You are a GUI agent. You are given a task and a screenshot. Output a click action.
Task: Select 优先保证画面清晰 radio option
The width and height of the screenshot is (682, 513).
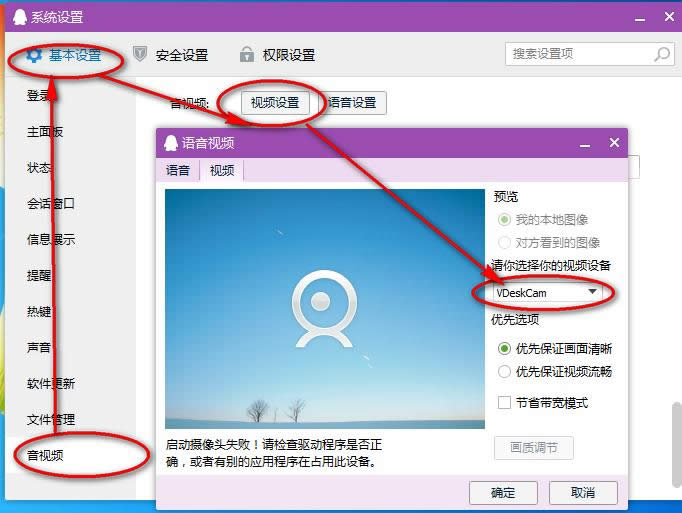[x=505, y=349]
